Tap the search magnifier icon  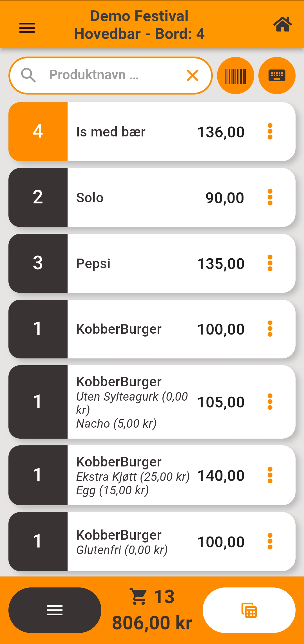(28, 75)
